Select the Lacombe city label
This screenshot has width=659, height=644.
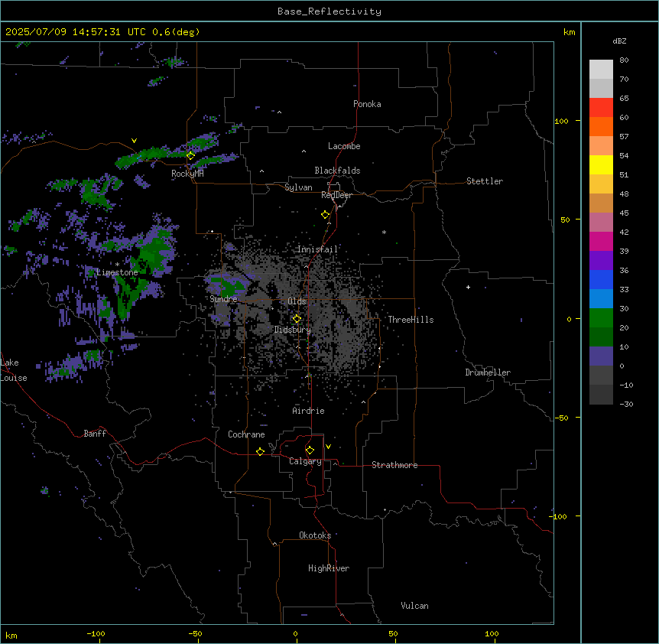pos(344,146)
